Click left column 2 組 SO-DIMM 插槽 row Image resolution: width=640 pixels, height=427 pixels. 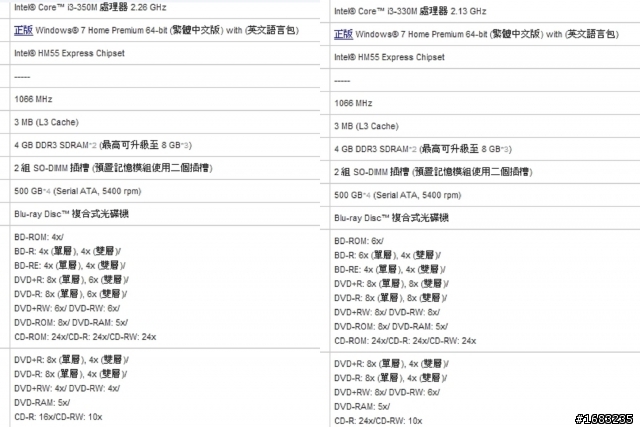click(113, 168)
